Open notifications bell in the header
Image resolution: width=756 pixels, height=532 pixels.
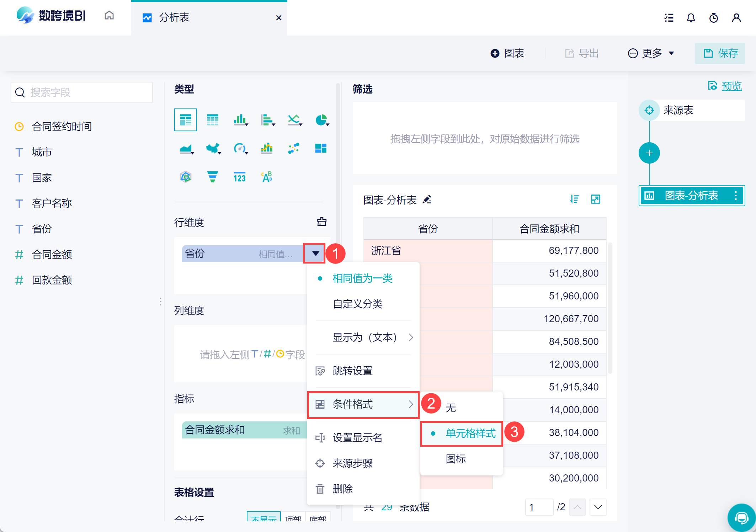coord(691,18)
